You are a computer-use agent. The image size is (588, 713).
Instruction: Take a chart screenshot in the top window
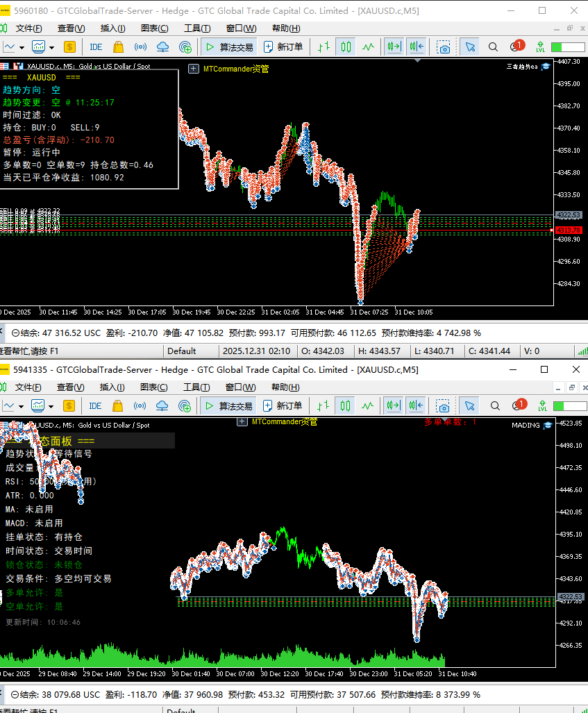pos(443,47)
